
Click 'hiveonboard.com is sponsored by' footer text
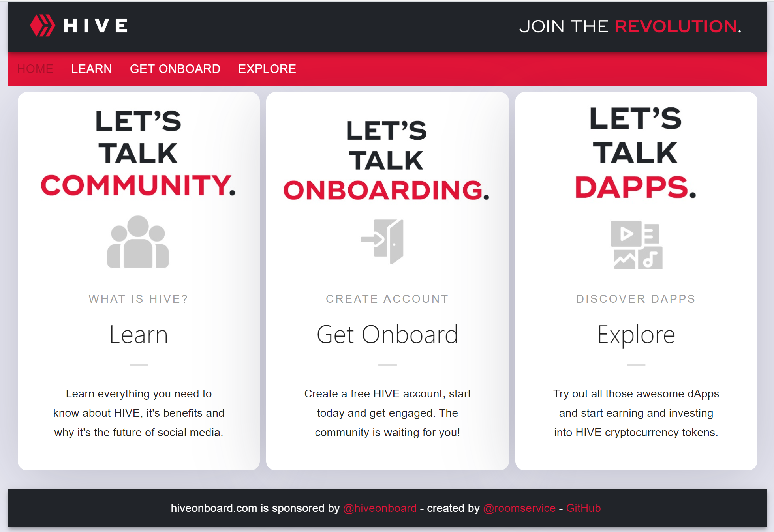tap(255, 508)
